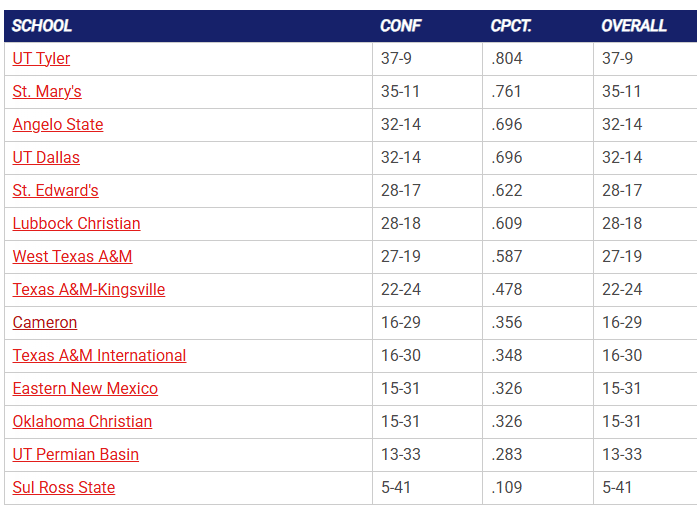This screenshot has height=508, width=697.
Task: Open the UT Tyler team link
Action: [41, 59]
